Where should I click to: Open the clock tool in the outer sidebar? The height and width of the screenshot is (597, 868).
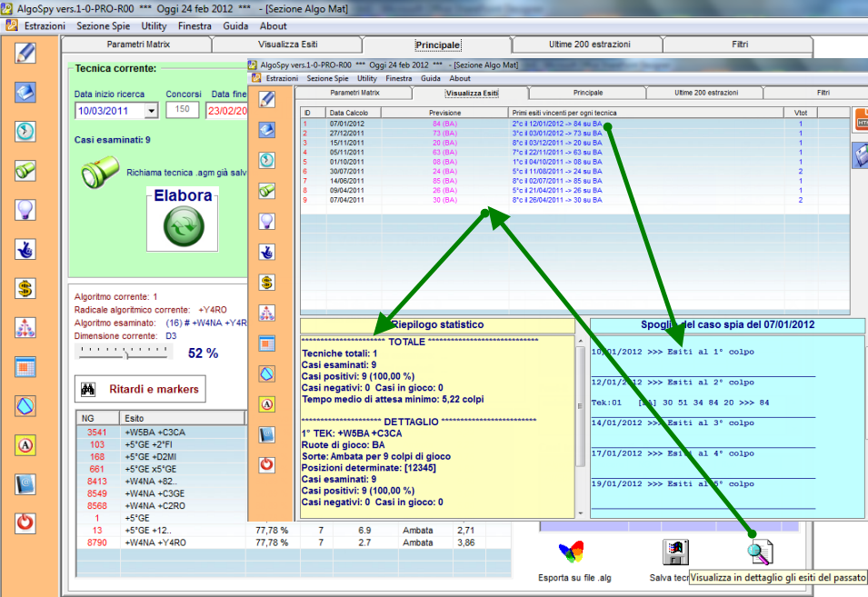[x=25, y=132]
